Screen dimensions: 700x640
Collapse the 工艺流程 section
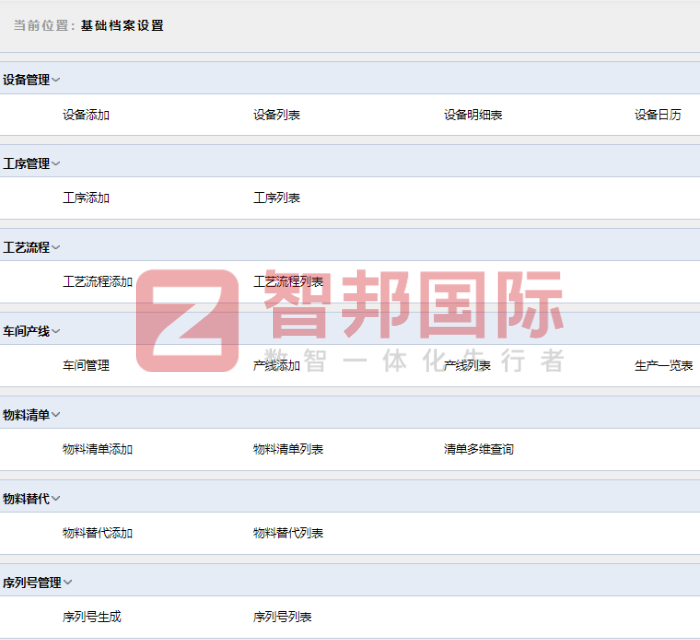point(56,248)
